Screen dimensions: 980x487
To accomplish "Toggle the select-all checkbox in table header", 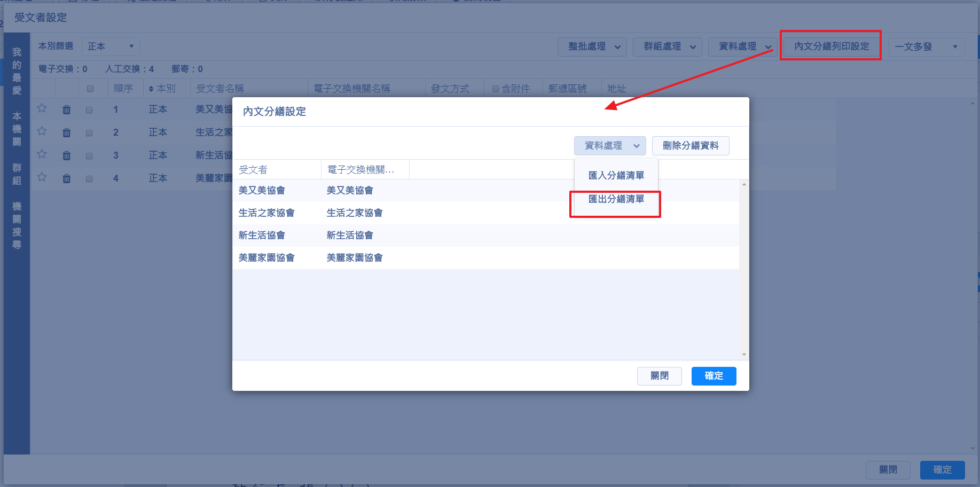I will [90, 89].
